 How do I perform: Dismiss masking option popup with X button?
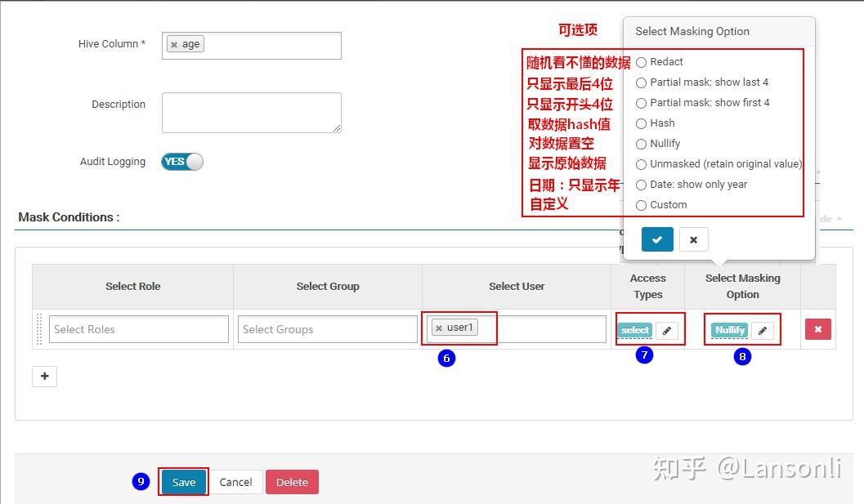point(693,239)
